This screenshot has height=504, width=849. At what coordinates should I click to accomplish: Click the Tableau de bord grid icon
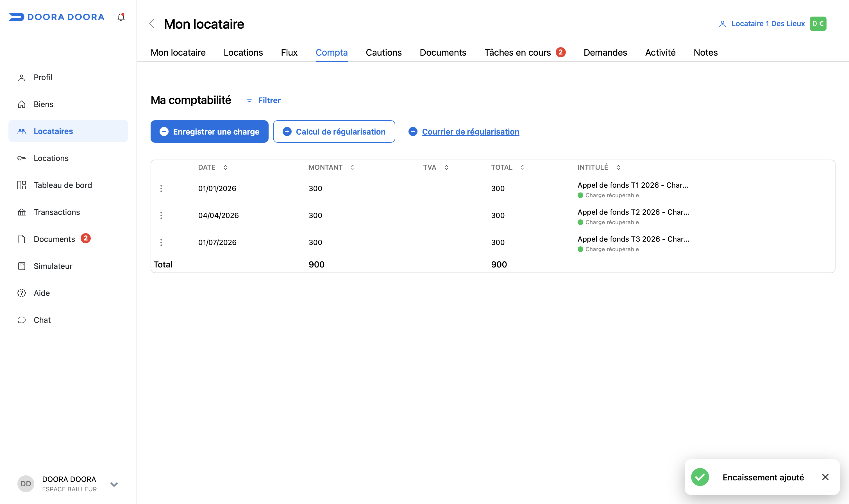click(21, 185)
